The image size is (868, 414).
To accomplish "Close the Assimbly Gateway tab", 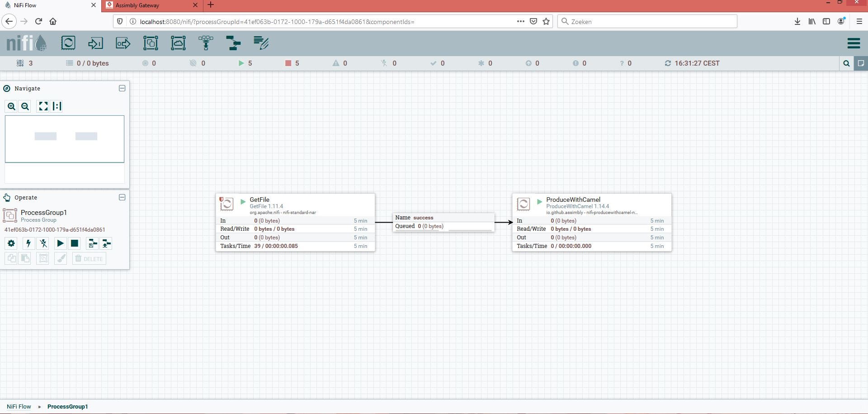I will pyautogui.click(x=195, y=5).
